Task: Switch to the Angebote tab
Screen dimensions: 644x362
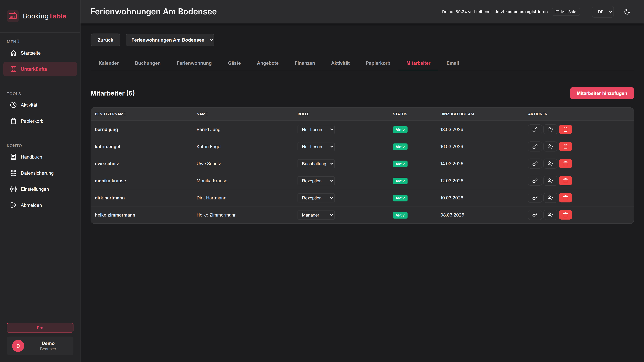Action: (268, 63)
